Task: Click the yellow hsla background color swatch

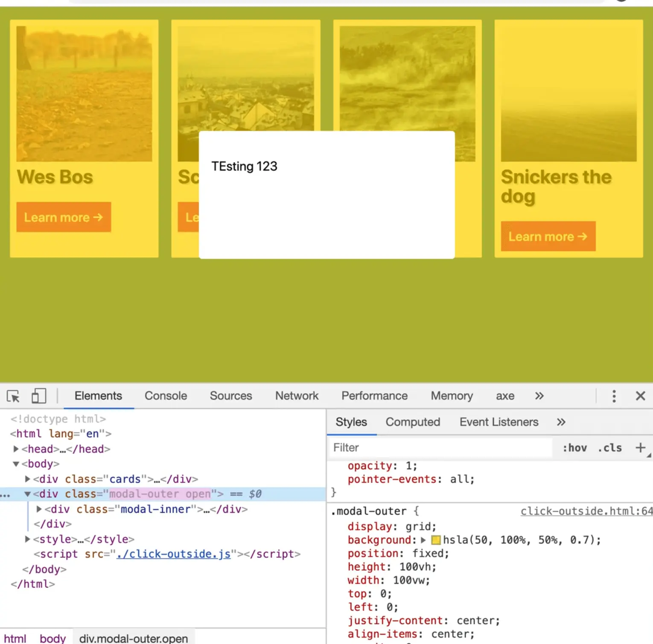Action: [x=436, y=540]
